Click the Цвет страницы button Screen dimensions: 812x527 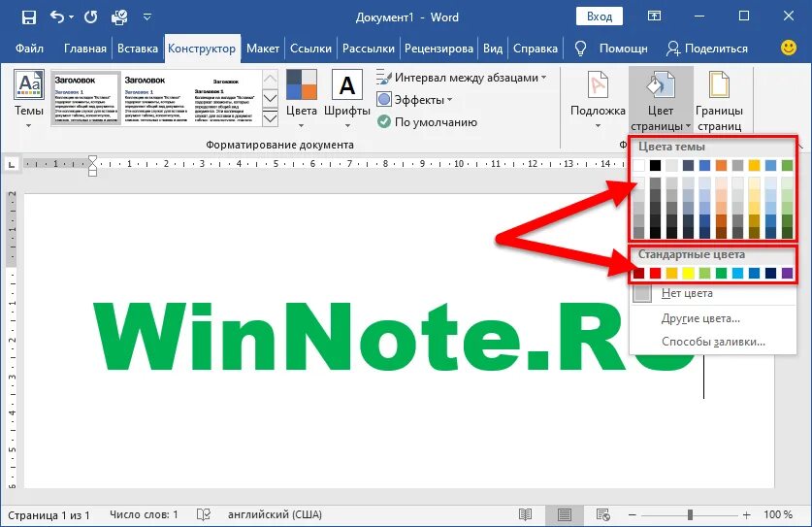[x=661, y=101]
